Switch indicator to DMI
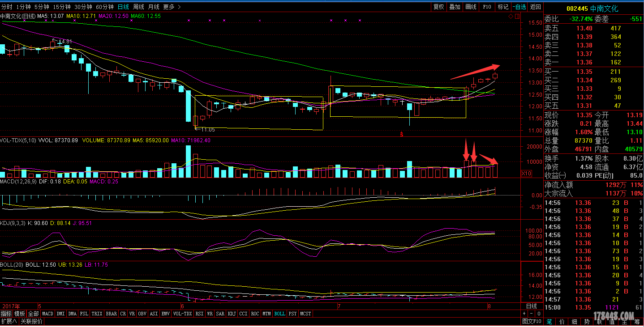This screenshot has width=644, height=327. click(60, 314)
